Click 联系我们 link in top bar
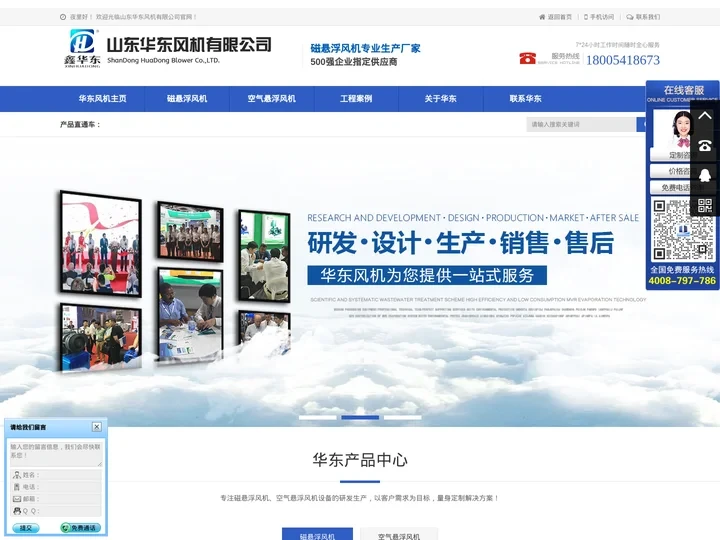This screenshot has width=720, height=540. (643, 17)
